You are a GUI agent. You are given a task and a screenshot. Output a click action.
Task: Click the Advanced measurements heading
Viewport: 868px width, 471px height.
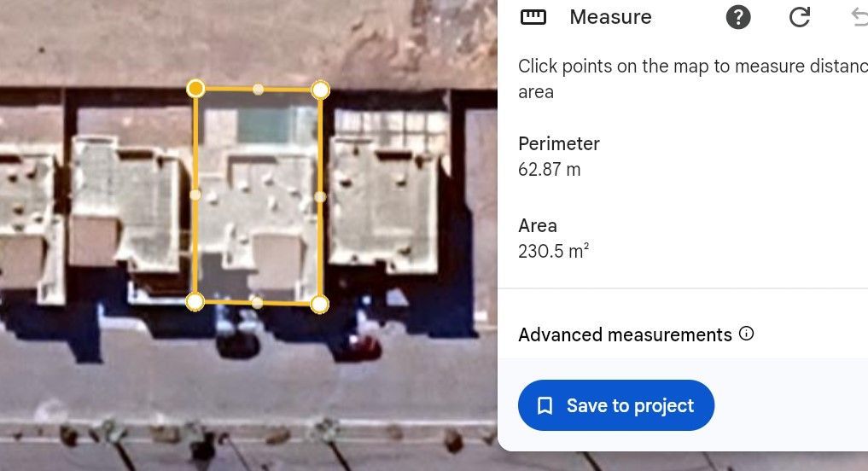pos(625,334)
